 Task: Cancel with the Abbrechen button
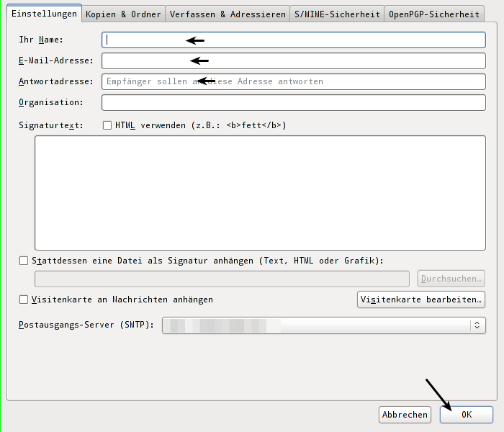(x=405, y=415)
